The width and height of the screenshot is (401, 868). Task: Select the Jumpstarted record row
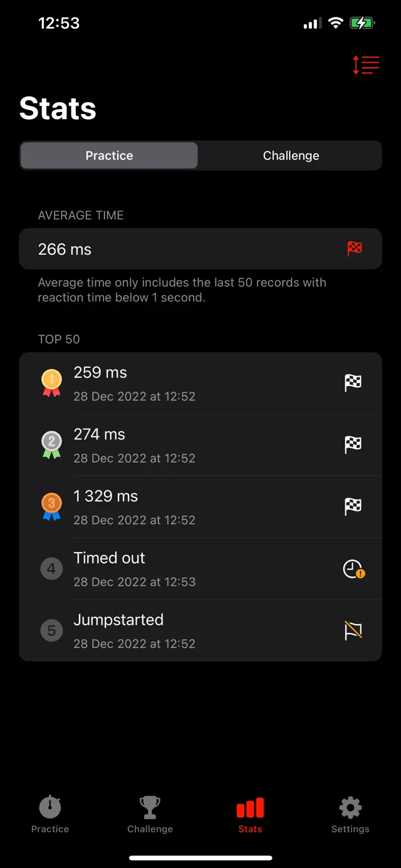tap(188, 630)
